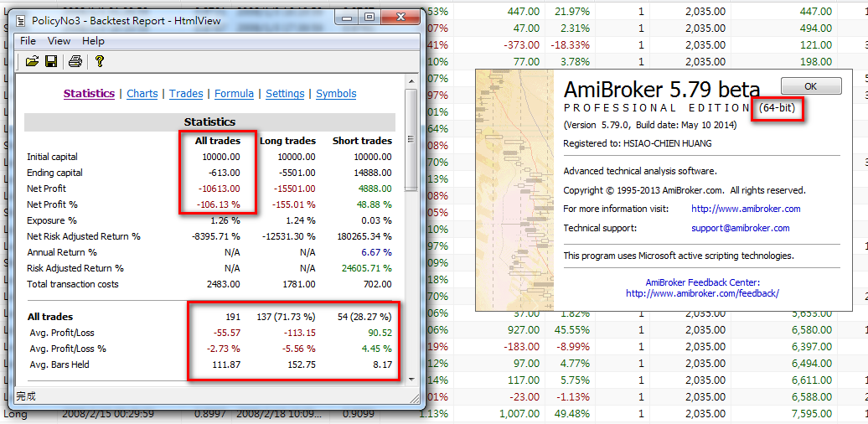This screenshot has height=424, width=868.
Task: Click the resize grip in report status bar
Action: pos(414,397)
